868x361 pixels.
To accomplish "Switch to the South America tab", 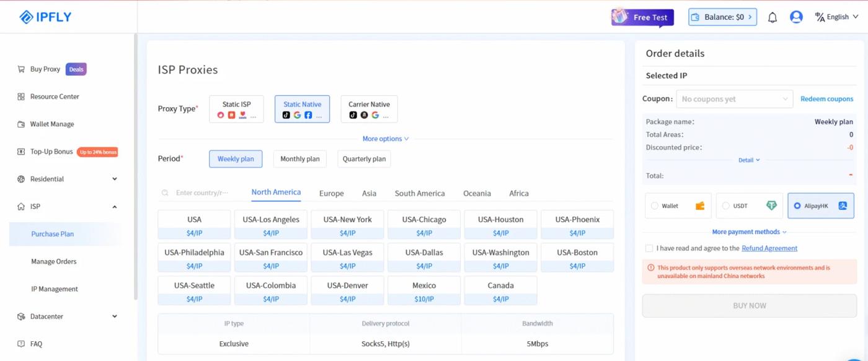I will 420,193.
